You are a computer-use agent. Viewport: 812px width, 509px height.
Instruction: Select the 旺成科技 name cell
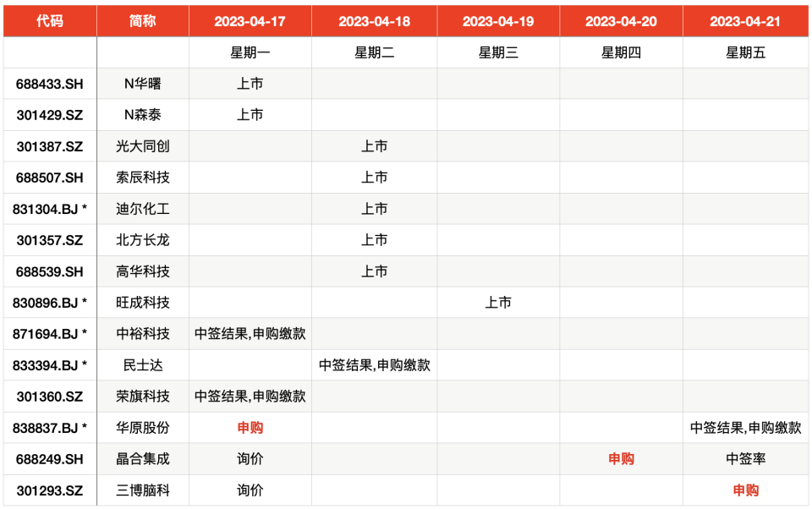tap(142, 303)
